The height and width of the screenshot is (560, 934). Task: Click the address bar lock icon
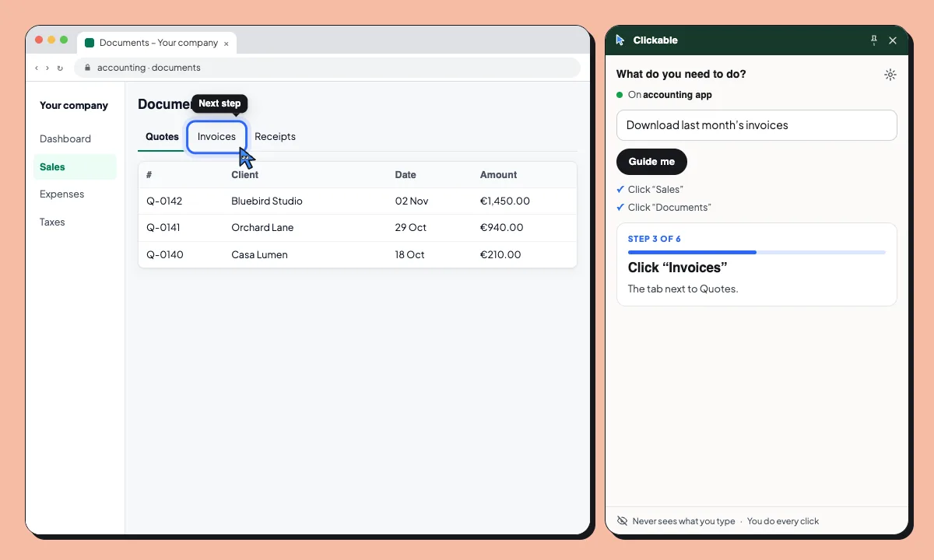click(88, 68)
